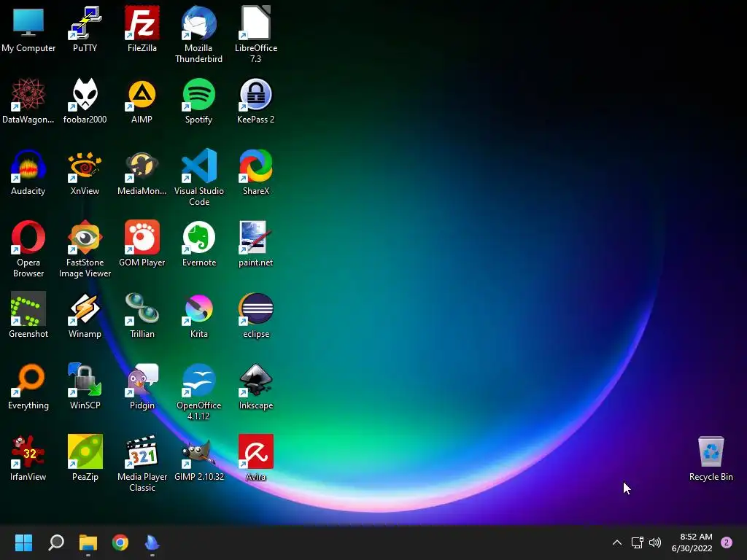Select the Mozilla Thunderbird shortcut
The image size is (747, 560).
[198, 34]
